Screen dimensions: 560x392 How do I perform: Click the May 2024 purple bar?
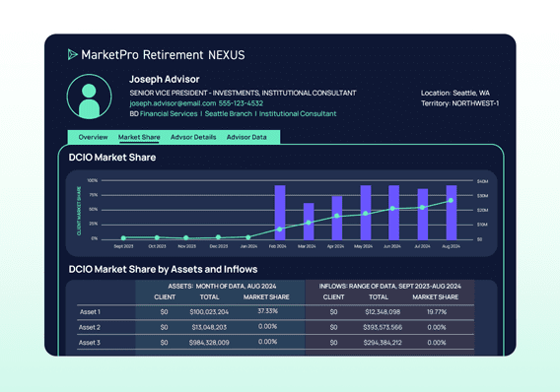tap(366, 212)
